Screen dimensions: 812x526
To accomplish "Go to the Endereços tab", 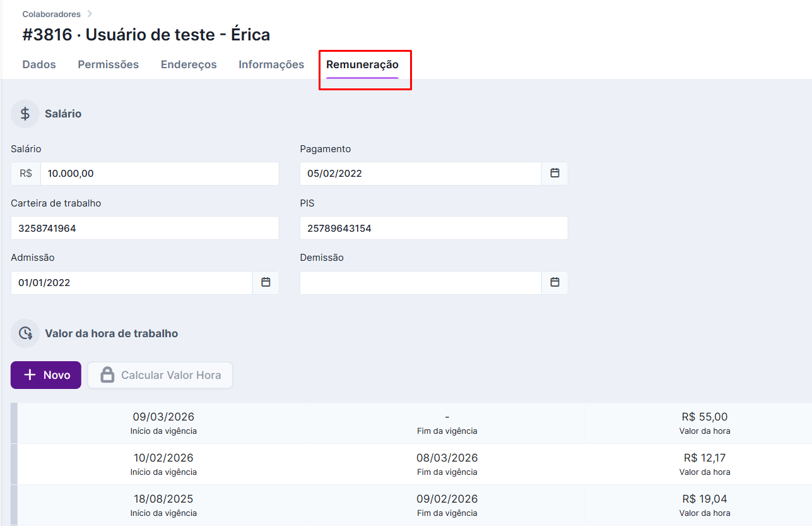I will click(x=189, y=64).
